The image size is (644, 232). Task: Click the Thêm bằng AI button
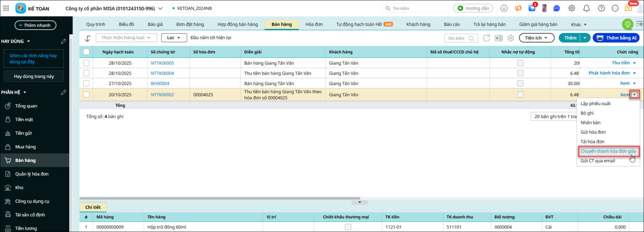[616, 38]
